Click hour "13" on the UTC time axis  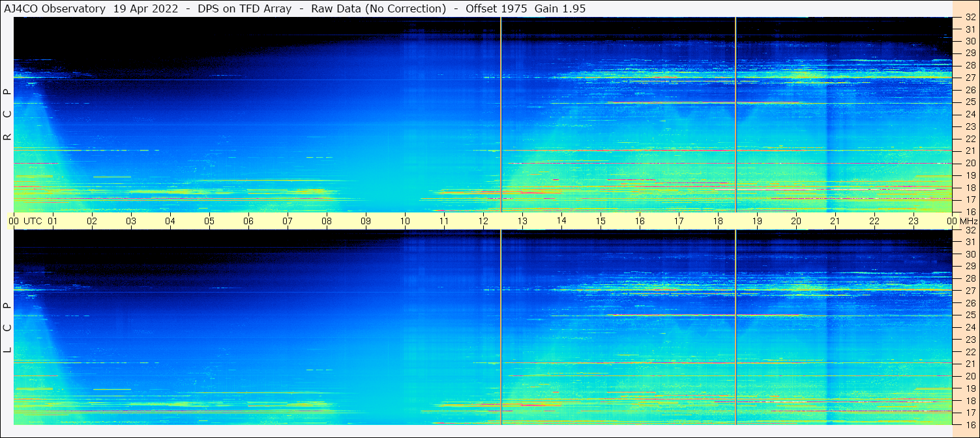point(522,221)
